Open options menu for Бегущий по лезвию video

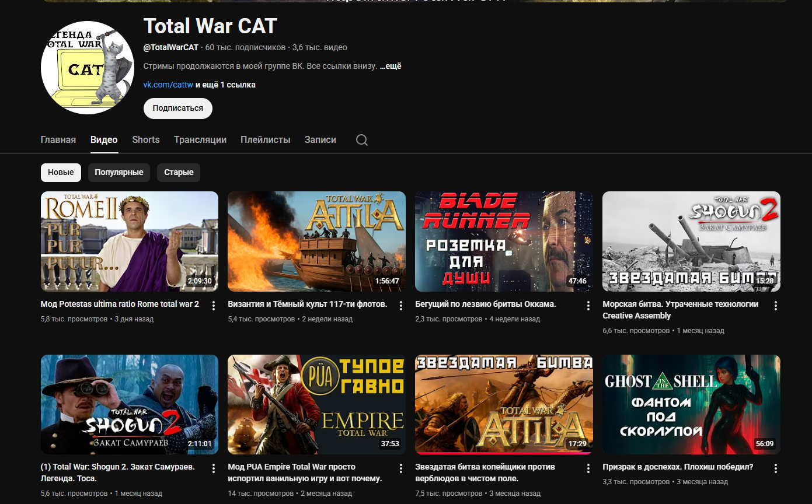588,306
